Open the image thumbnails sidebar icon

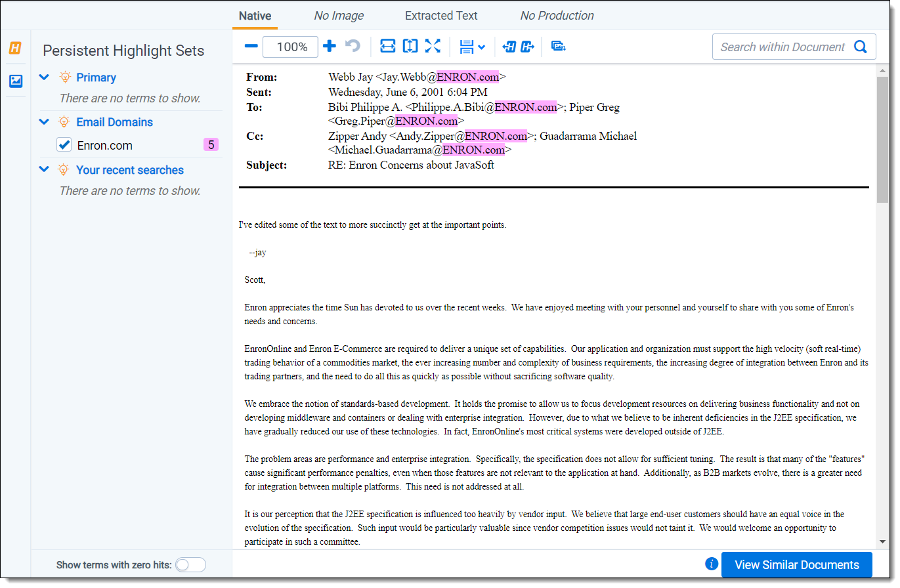15,81
